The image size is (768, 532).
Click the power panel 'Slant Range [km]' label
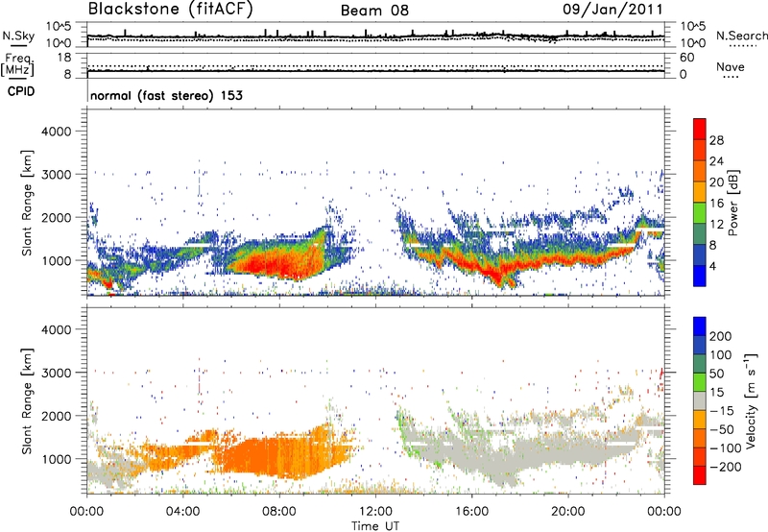tap(27, 203)
